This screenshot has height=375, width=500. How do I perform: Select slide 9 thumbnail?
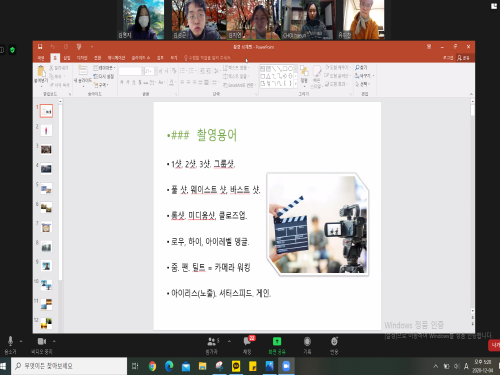pos(46,266)
